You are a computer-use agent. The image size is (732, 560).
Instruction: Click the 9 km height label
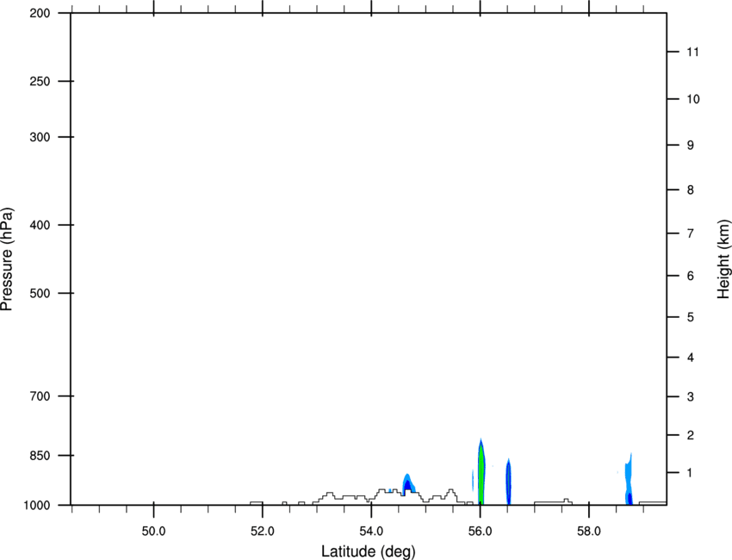click(691, 146)
